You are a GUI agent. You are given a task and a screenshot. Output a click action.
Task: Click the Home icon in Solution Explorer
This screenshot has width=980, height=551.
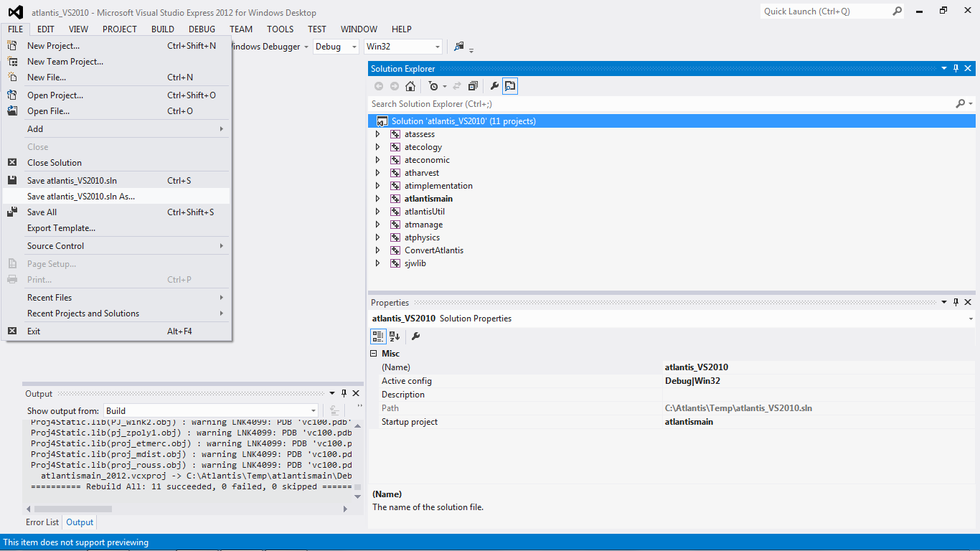[x=410, y=86]
